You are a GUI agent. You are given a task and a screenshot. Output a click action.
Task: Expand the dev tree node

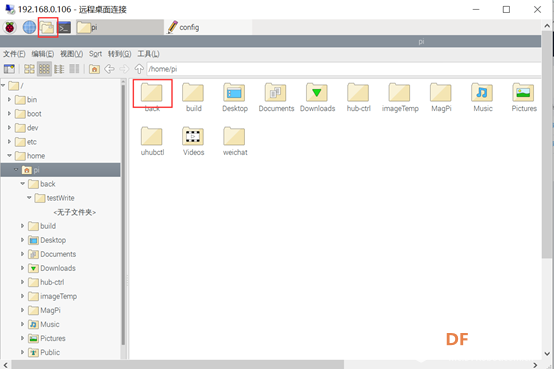pos(10,128)
